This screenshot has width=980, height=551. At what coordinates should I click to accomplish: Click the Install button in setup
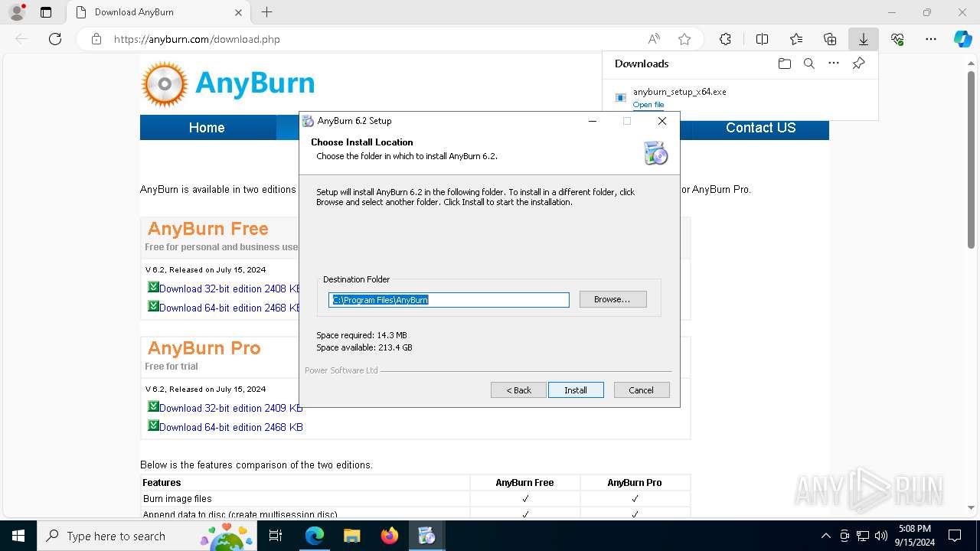(x=576, y=390)
